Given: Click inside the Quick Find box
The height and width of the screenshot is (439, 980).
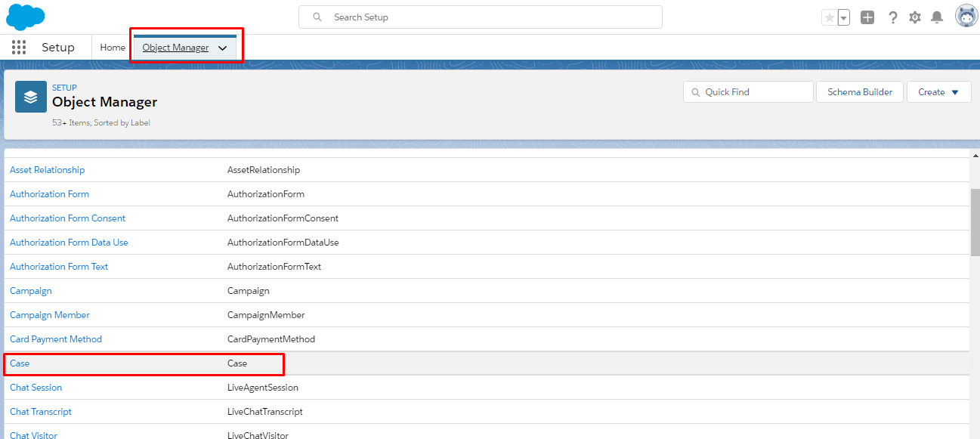Looking at the screenshot, I should (748, 92).
